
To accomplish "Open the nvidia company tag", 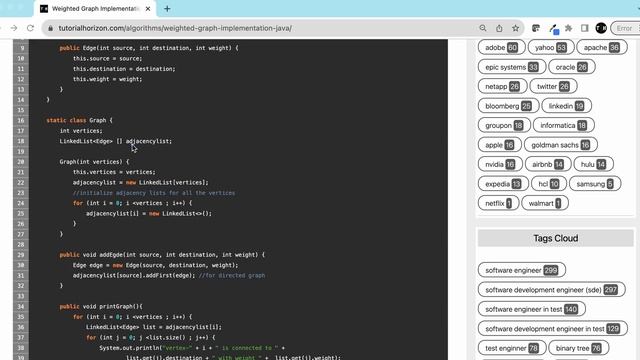I will click(500, 164).
